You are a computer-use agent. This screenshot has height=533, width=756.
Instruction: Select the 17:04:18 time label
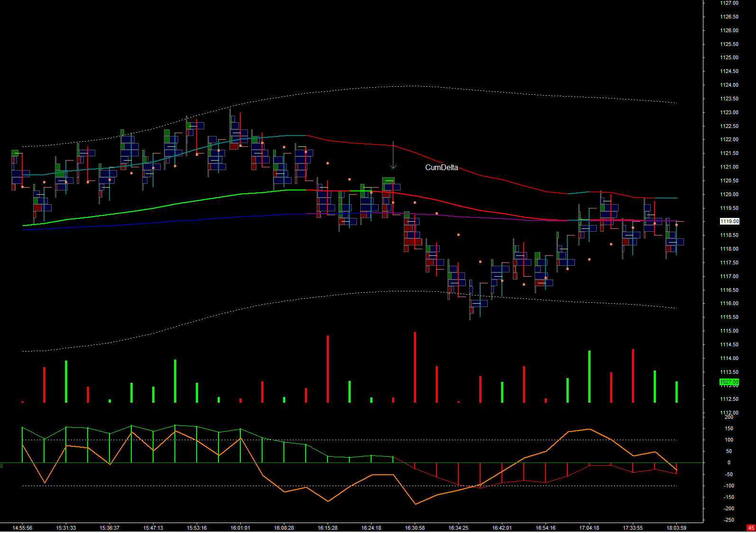click(589, 528)
